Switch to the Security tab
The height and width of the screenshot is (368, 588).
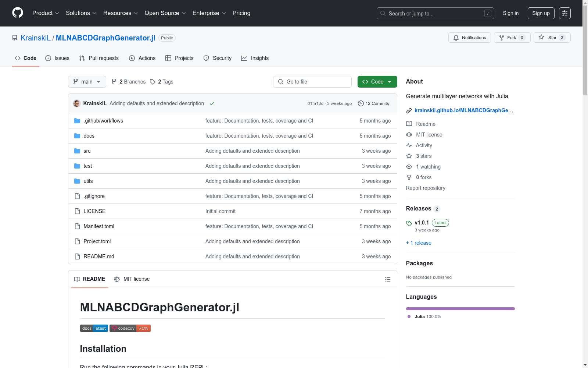coord(218,58)
